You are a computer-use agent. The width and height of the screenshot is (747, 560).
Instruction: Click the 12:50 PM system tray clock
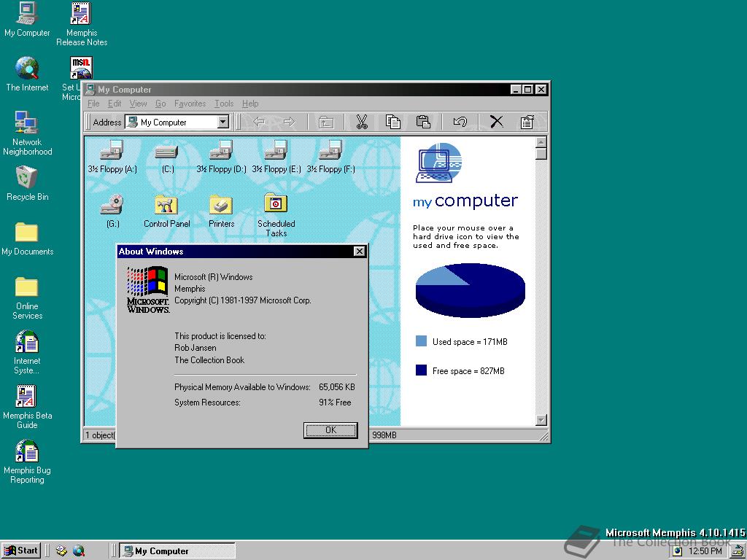(705, 551)
